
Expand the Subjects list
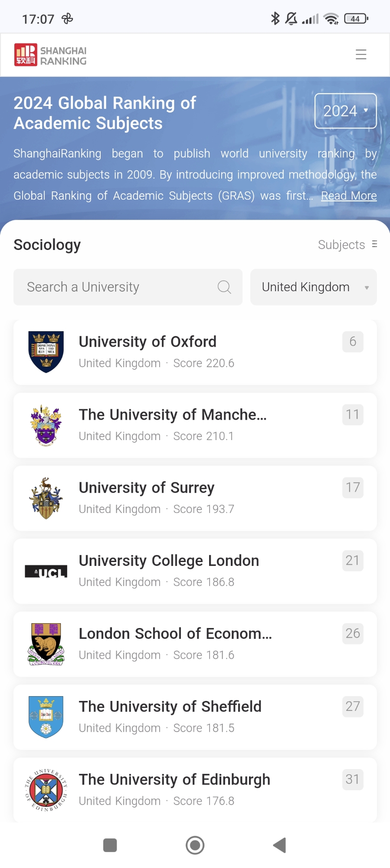[347, 245]
